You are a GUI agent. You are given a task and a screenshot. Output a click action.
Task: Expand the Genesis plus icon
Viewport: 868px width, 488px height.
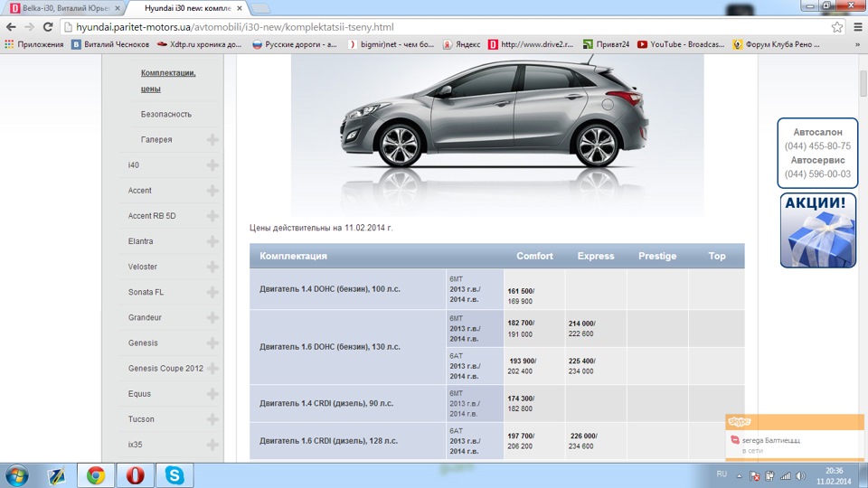tap(212, 343)
